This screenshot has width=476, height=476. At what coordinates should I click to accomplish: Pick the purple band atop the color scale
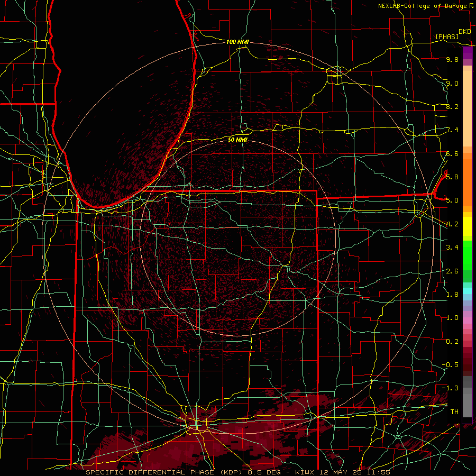[467, 53]
